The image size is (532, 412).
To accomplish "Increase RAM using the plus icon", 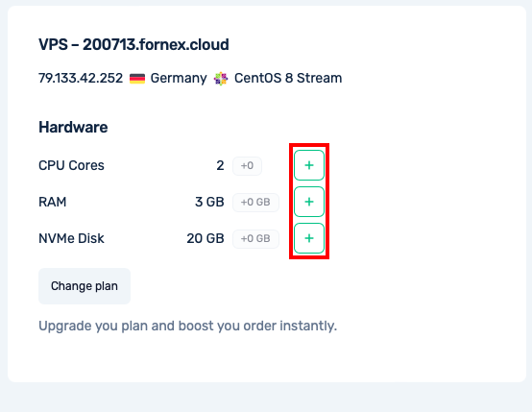I will coord(309,202).
